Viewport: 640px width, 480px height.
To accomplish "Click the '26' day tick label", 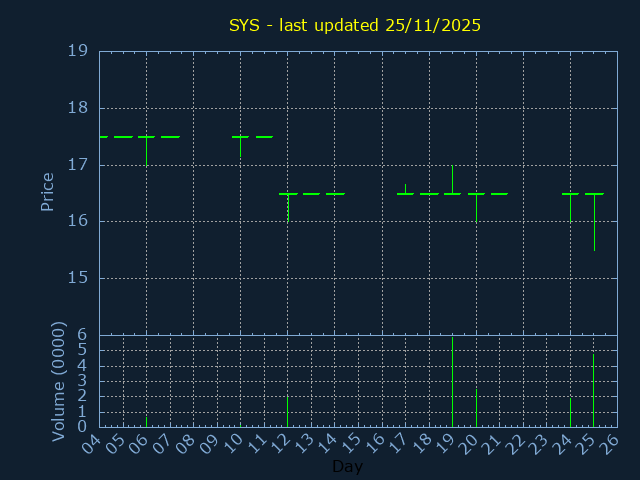I will coord(609,443).
